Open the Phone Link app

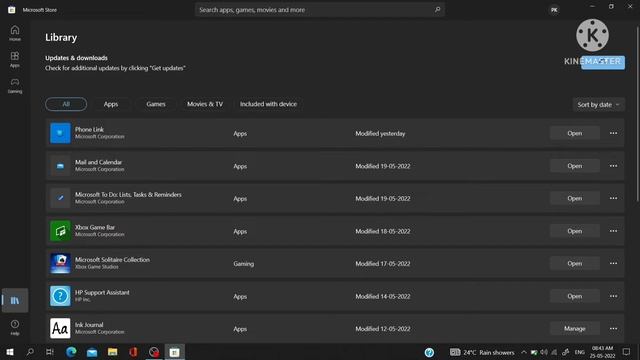[x=574, y=133]
